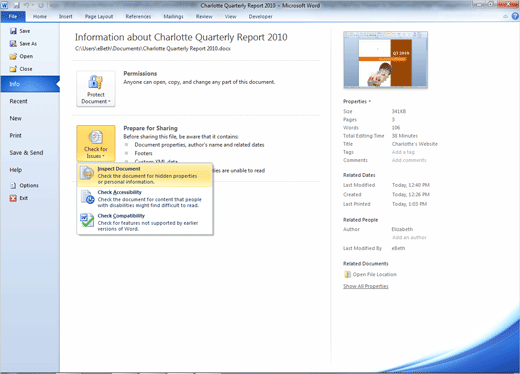Click the Protect Document lock icon
Viewport: 520px width, 374px height.
click(96, 82)
